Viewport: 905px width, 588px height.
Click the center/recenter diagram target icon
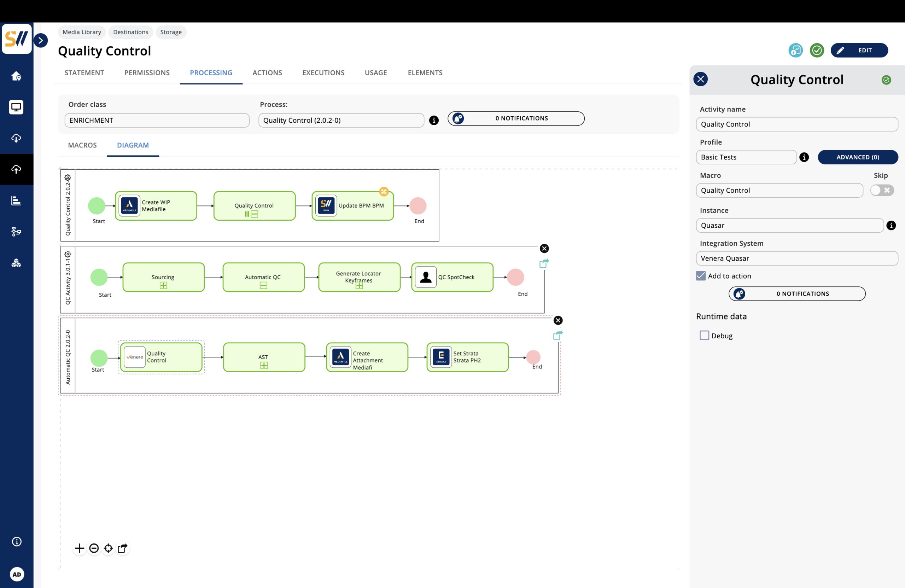coord(109,548)
